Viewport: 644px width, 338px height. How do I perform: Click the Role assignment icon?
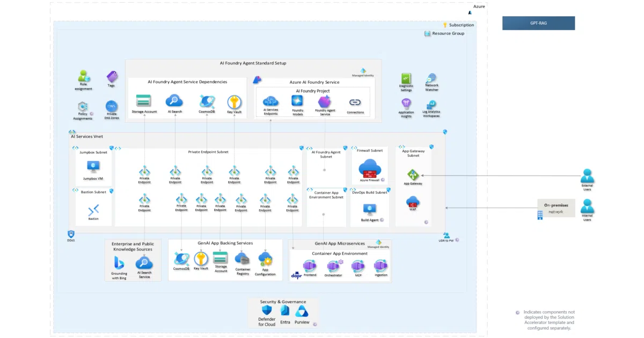83,76
